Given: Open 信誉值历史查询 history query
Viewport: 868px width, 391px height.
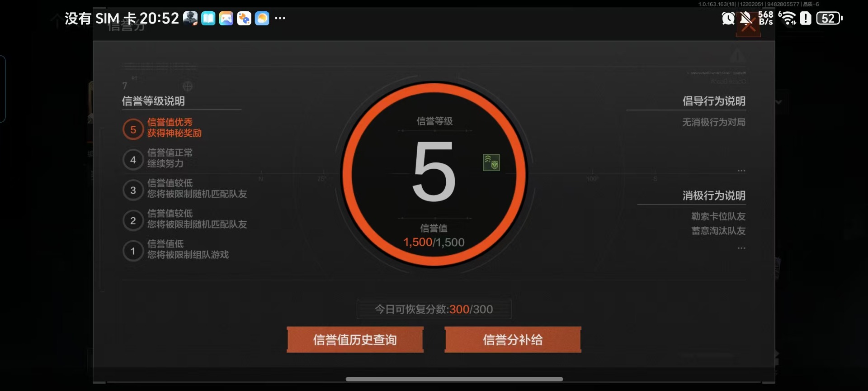Looking at the screenshot, I should [x=355, y=339].
